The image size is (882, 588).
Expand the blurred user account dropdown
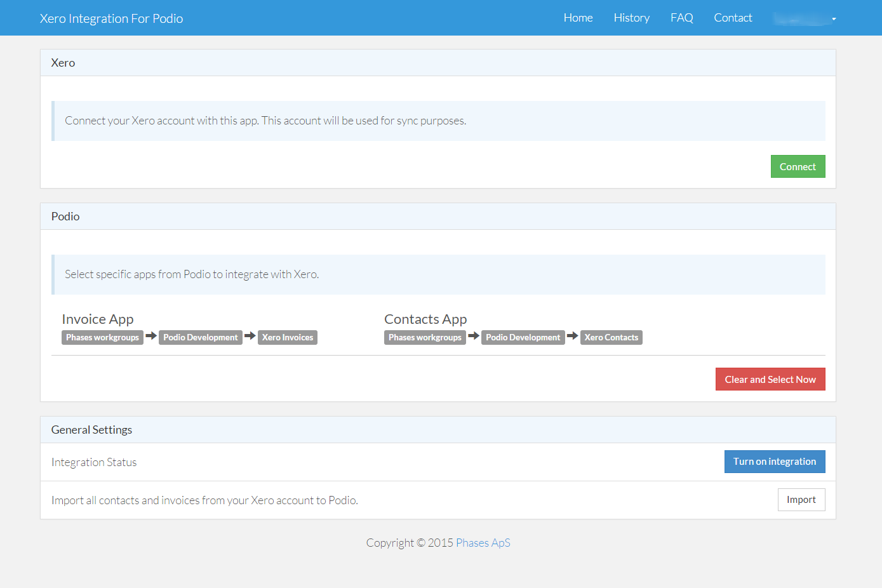805,18
